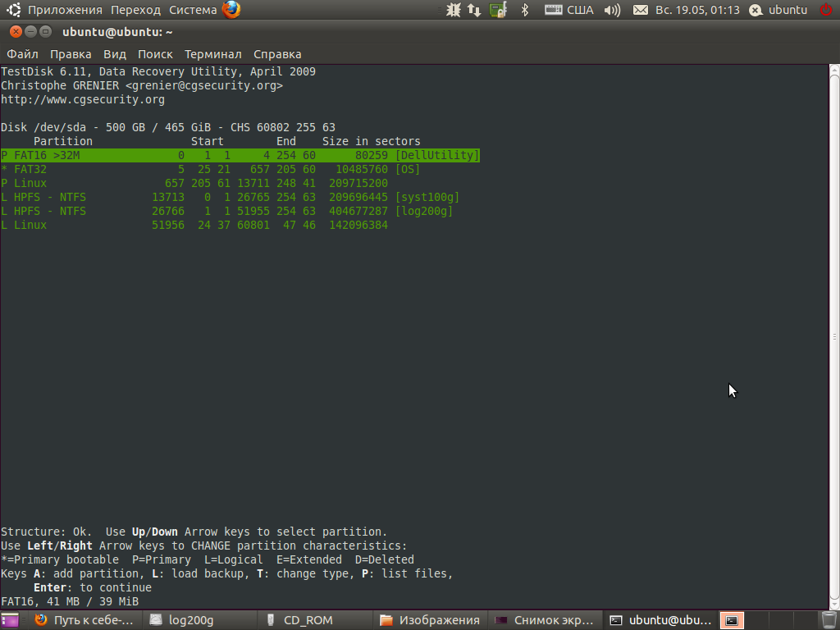Launch Firefox from top panel icon

(231, 10)
